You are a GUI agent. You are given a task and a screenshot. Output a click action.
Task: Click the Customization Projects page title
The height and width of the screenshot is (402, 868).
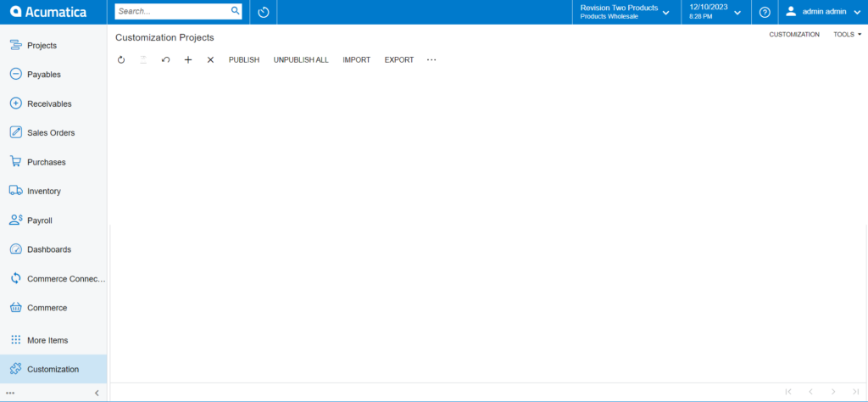(164, 37)
